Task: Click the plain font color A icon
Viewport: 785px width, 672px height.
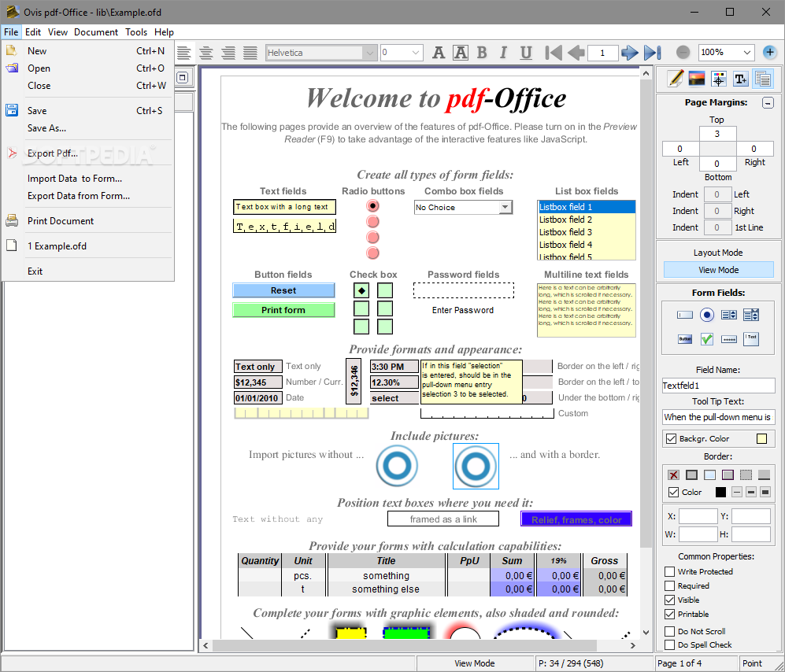Action: point(439,53)
